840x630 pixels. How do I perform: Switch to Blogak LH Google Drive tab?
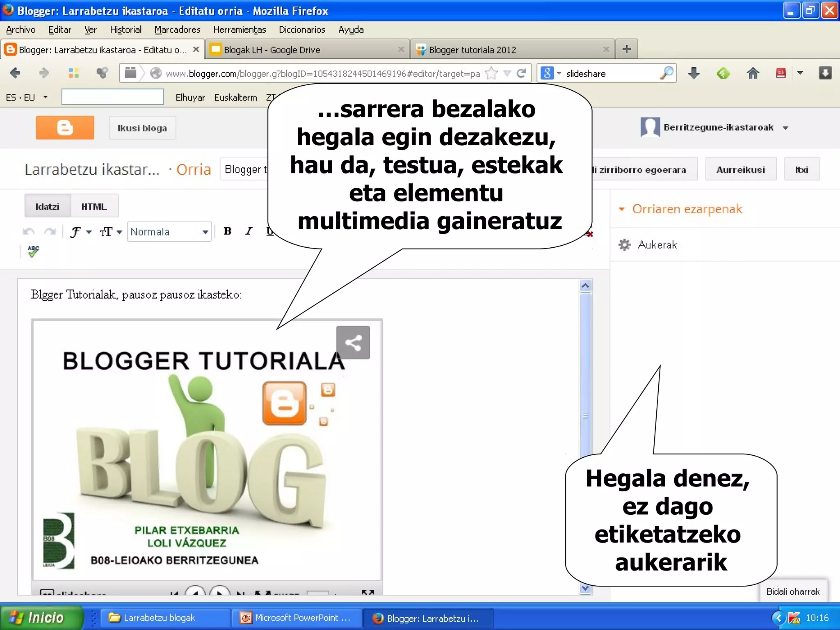pyautogui.click(x=308, y=49)
